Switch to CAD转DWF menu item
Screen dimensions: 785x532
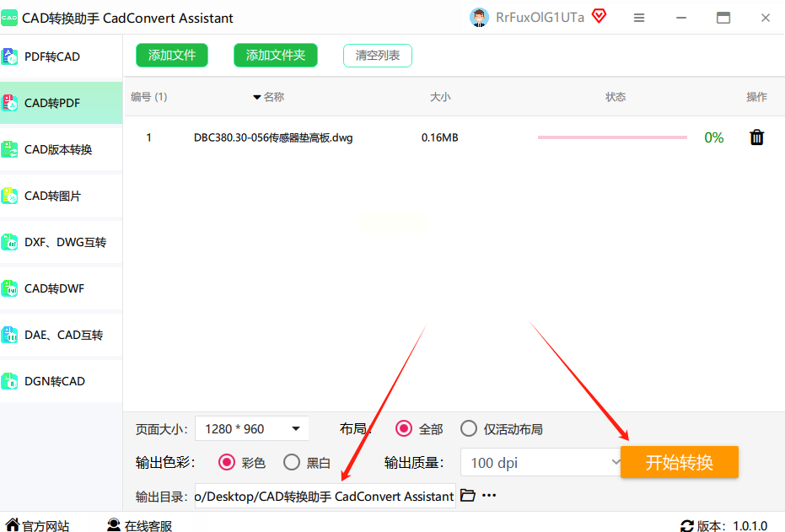(x=61, y=289)
